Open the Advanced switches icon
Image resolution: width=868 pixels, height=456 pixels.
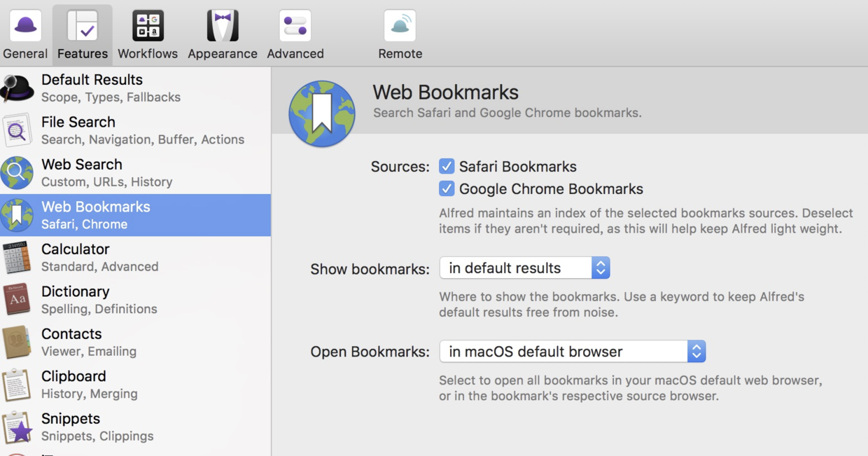click(x=295, y=26)
